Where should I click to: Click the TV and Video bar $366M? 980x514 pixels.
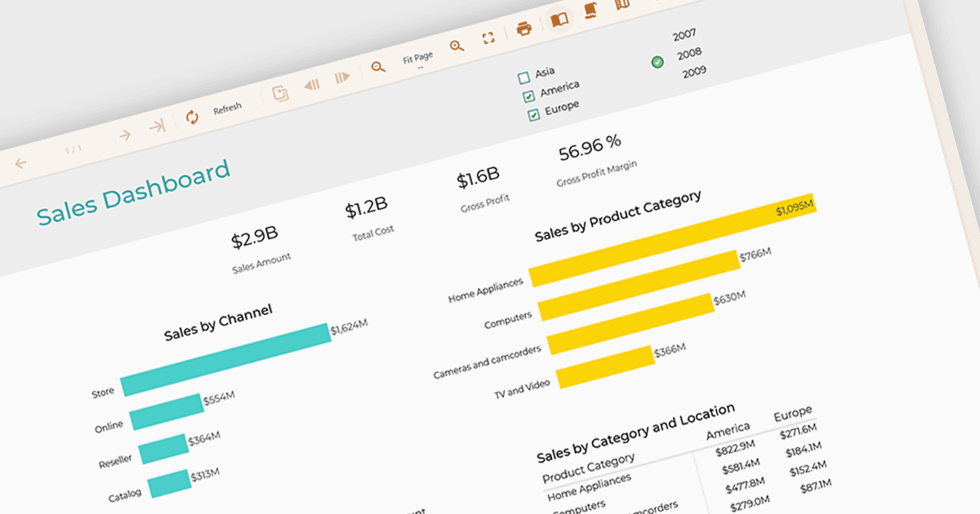click(605, 367)
